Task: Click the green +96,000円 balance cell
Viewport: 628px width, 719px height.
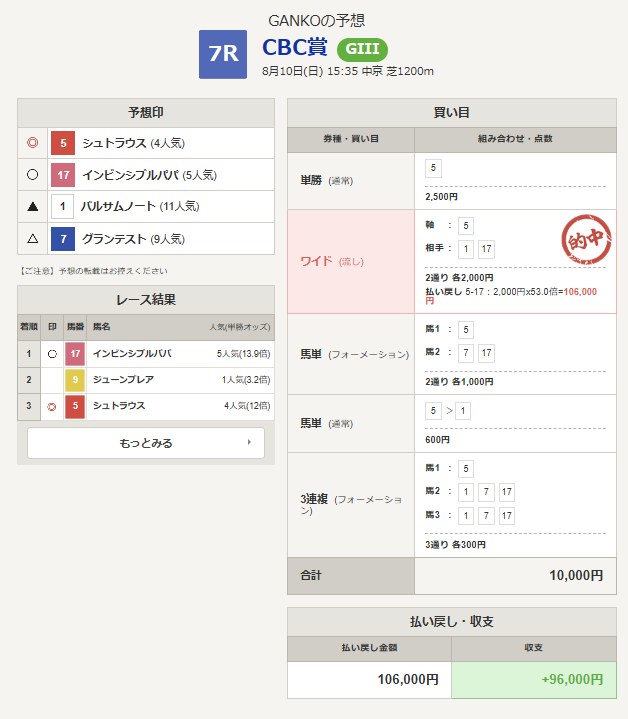Action: tap(534, 680)
